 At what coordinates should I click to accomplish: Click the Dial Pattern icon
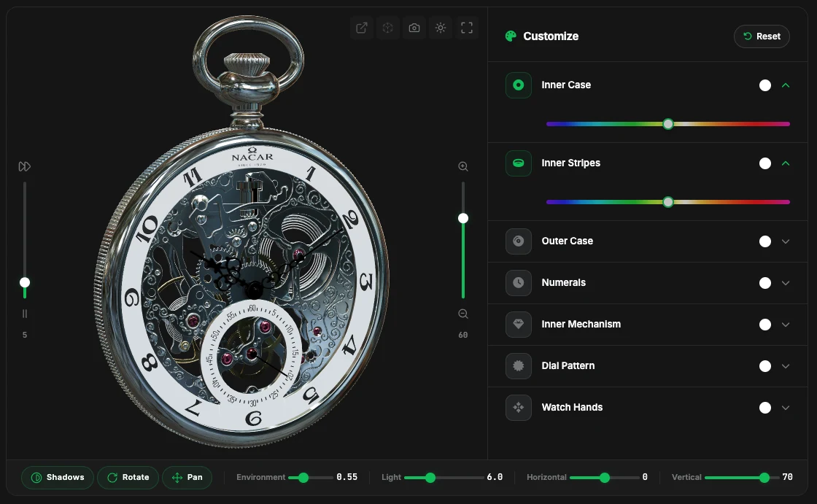(519, 366)
